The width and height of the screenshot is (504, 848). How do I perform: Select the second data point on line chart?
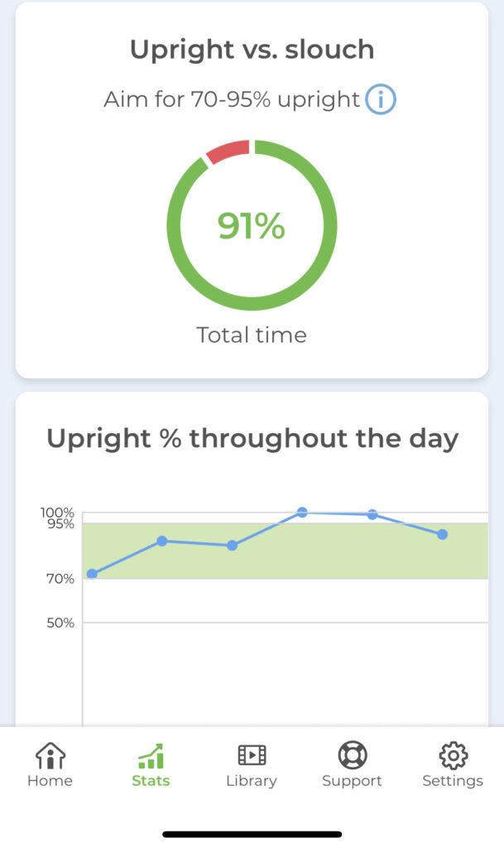(162, 541)
